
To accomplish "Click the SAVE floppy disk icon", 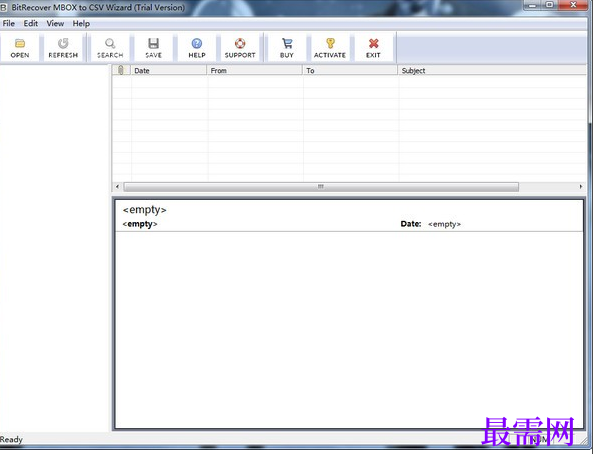I will (x=154, y=44).
